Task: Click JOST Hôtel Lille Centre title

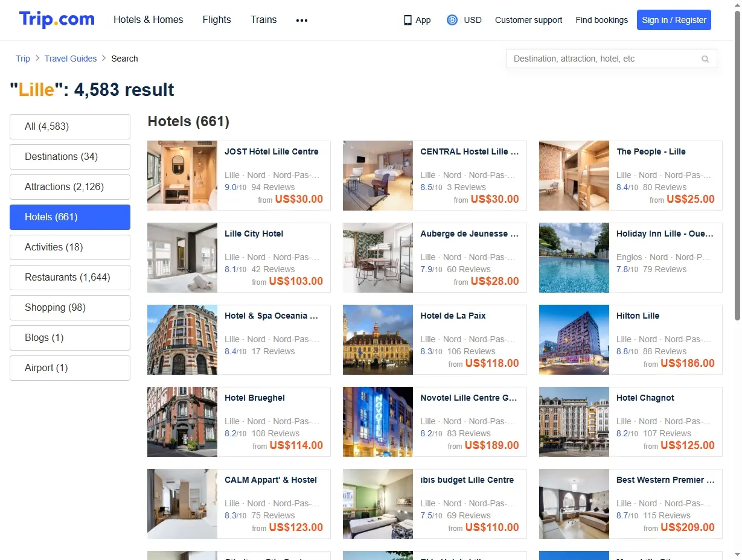Action: 271,151
